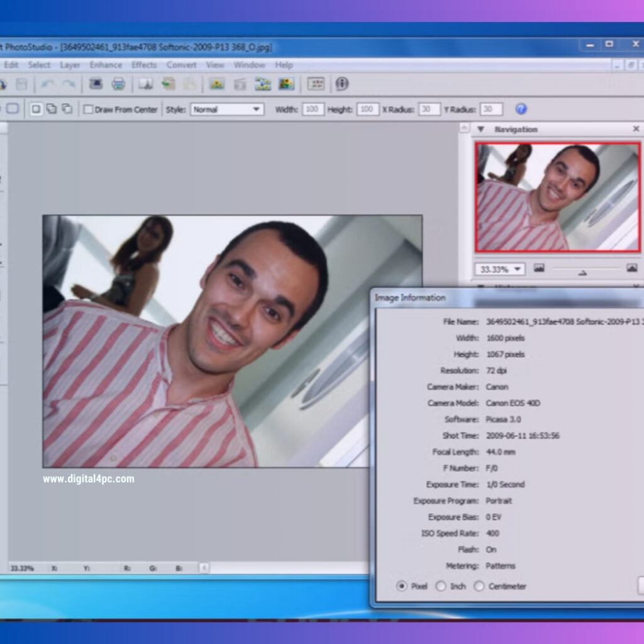Choose the New Selection mode icon
The width and height of the screenshot is (644, 644).
coord(36,109)
